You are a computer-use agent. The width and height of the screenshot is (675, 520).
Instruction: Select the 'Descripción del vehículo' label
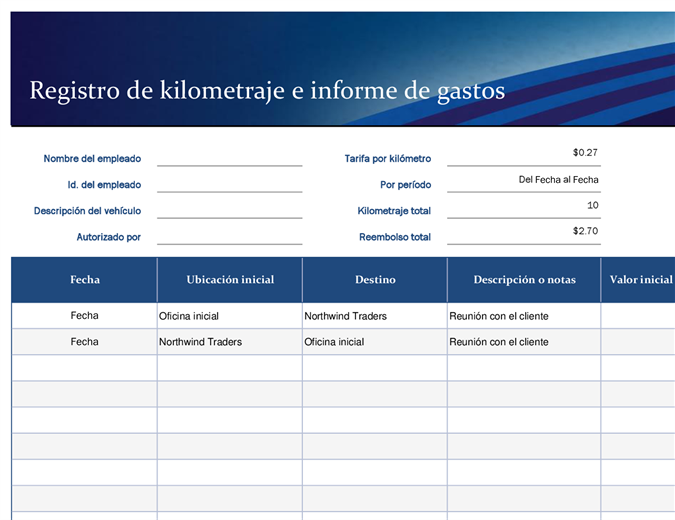(x=87, y=211)
